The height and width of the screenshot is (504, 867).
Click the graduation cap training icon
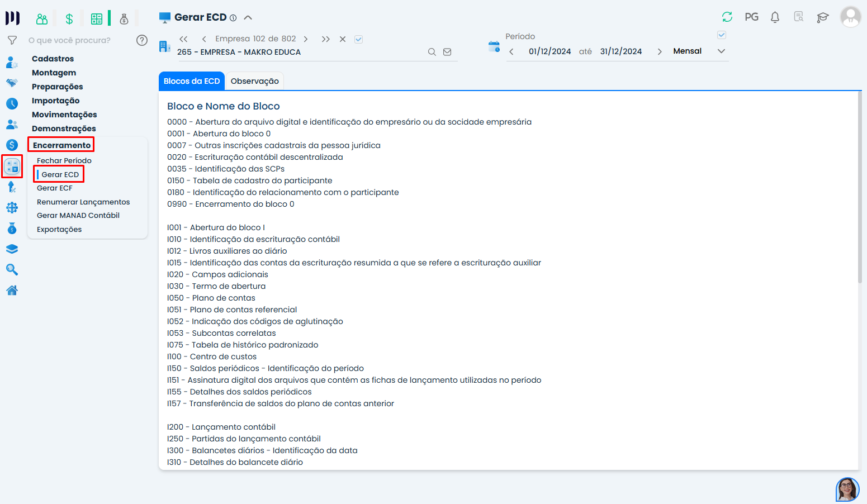click(822, 17)
